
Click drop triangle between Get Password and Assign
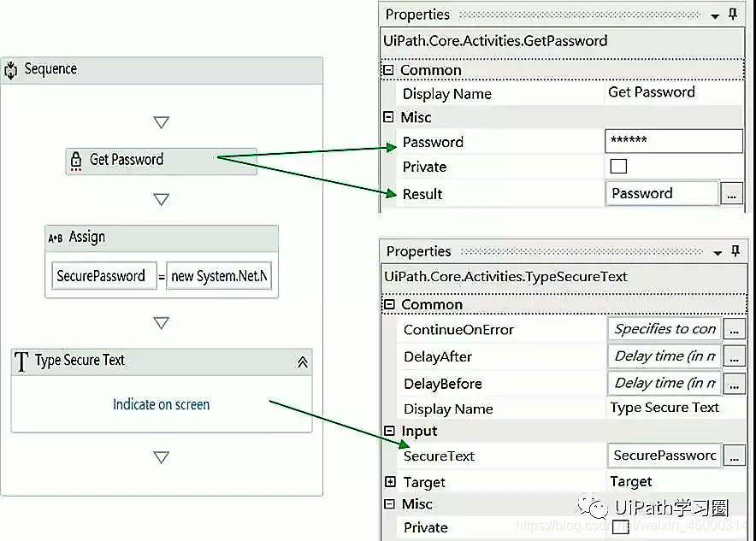coord(161,199)
